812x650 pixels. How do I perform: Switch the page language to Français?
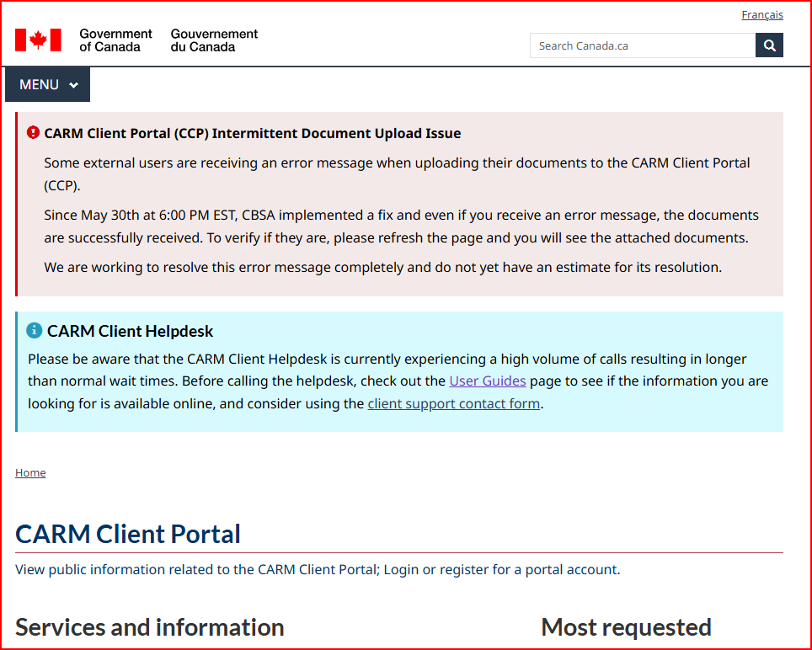pyautogui.click(x=761, y=14)
